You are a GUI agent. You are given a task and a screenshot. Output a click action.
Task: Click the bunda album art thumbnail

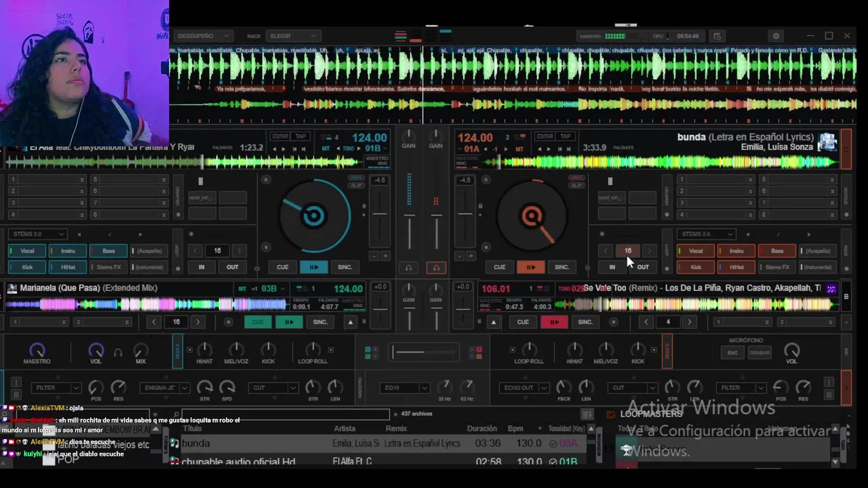pos(827,142)
